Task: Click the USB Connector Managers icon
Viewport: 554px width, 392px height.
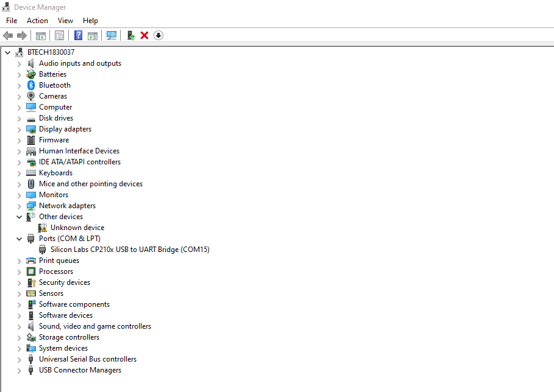Action: pos(30,369)
